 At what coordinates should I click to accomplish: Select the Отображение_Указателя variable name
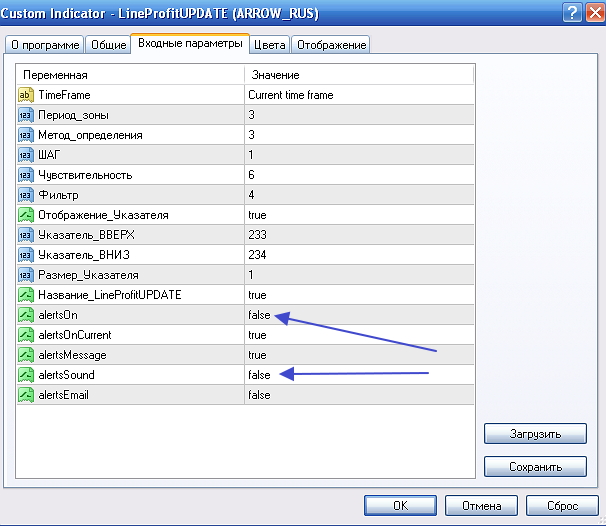[x=103, y=215]
